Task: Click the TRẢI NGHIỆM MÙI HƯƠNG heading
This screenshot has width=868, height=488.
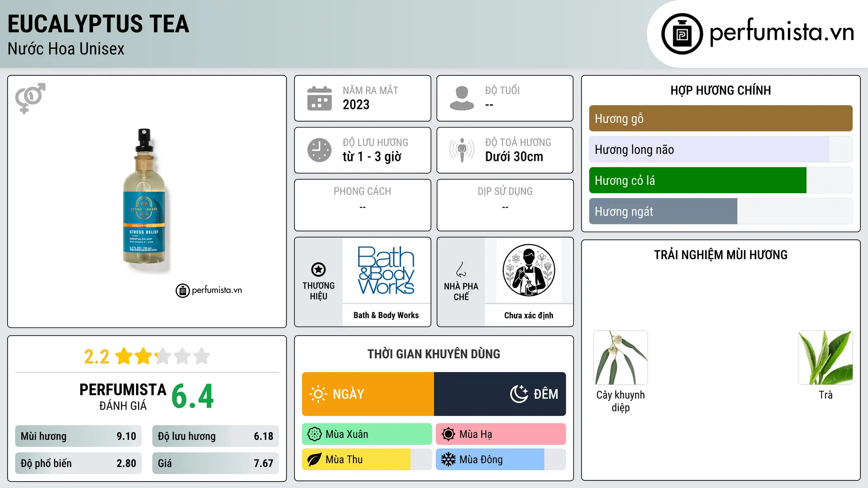Action: click(721, 255)
